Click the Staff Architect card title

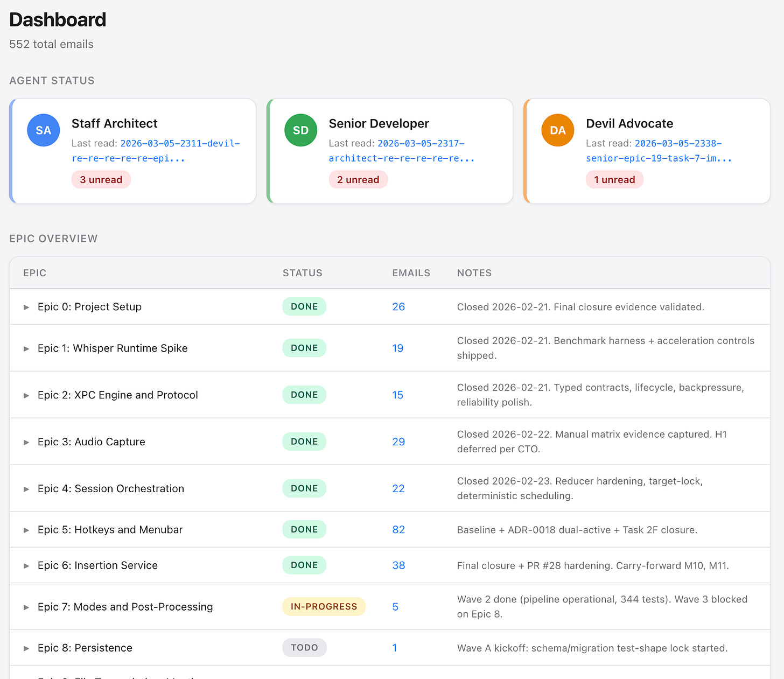[115, 123]
